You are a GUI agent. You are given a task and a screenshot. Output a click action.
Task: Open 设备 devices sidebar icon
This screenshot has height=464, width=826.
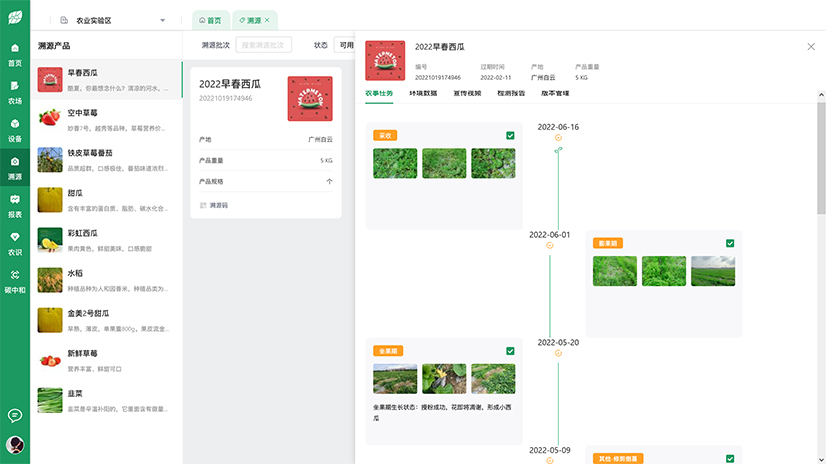click(x=14, y=130)
